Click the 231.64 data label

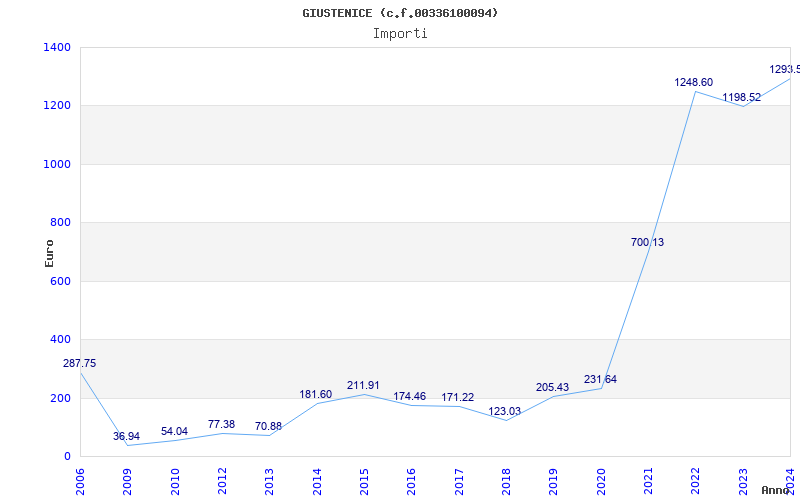(x=600, y=379)
